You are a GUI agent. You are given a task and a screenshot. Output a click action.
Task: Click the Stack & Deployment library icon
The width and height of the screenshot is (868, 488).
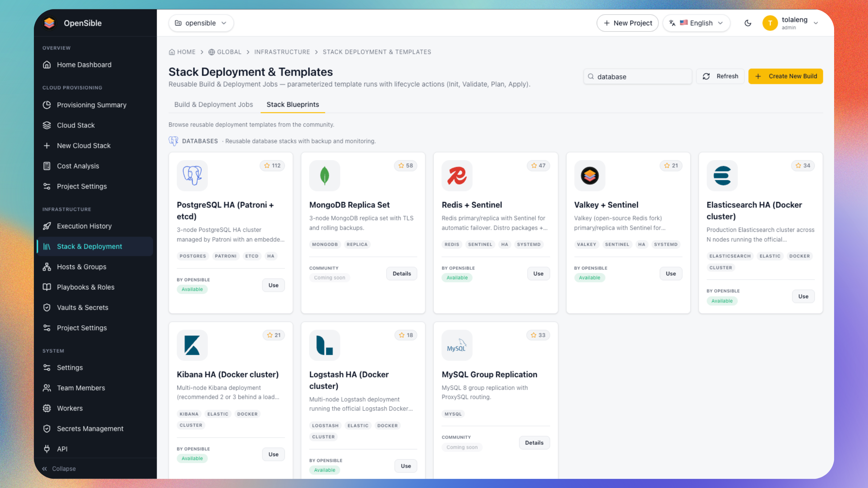[x=47, y=246]
